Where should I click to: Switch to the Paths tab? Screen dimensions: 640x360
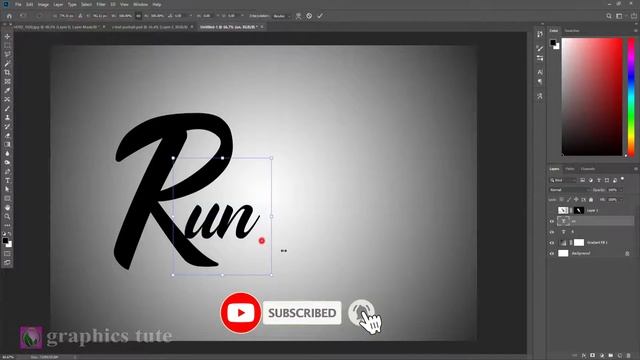pos(570,169)
